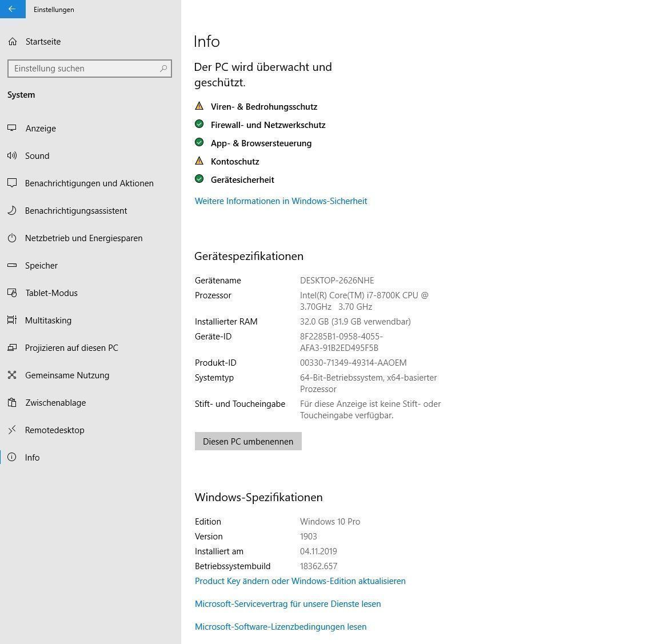The height and width of the screenshot is (644, 659).
Task: Click Viren- & Bedrohungsschutz label
Action: click(264, 107)
